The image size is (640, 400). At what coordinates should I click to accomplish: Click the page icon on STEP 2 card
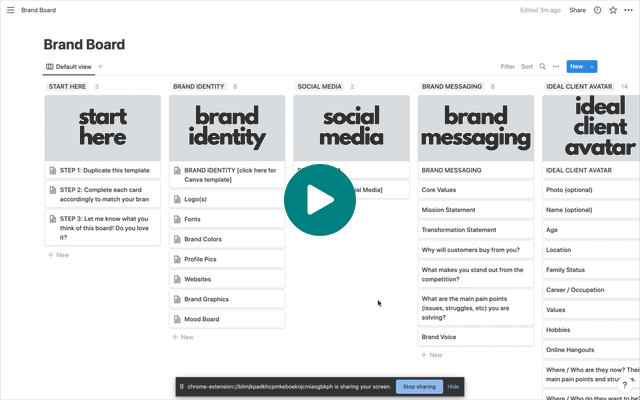(x=53, y=190)
